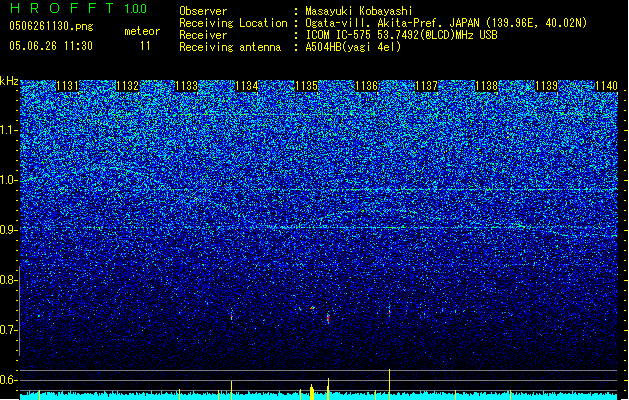629x400 pixels.
Task: Click the 1139 time axis label
Action: tap(546, 86)
